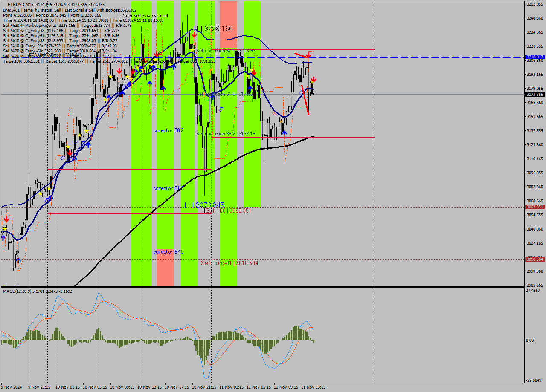546x392 pixels.
Task: Click the 3082.360 price scale value
Action: pos(535,187)
